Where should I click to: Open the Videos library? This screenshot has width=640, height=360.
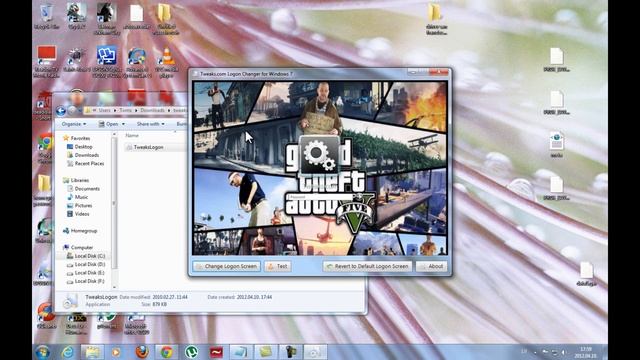tap(78, 214)
